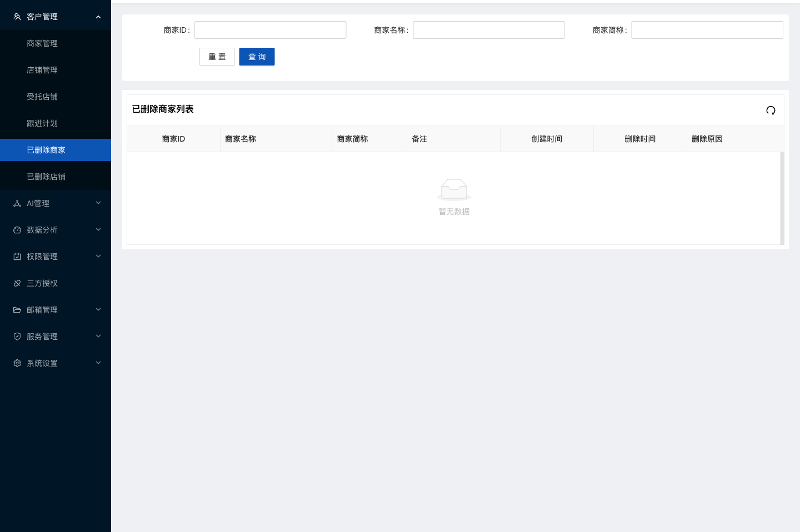Viewport: 800px width, 532px height.
Task: Click the 系统设置 gear icon
Action: tap(17, 363)
